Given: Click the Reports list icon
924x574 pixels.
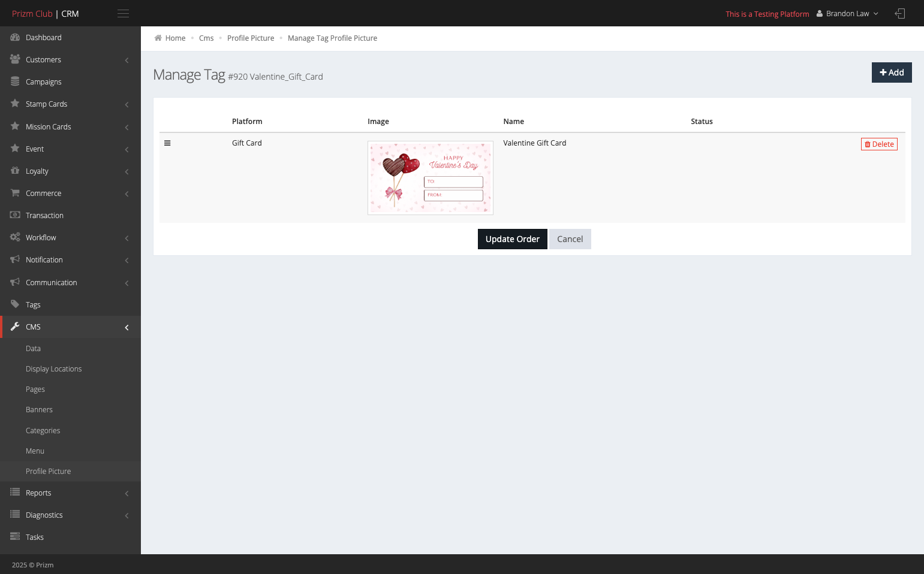Looking at the screenshot, I should [15, 493].
